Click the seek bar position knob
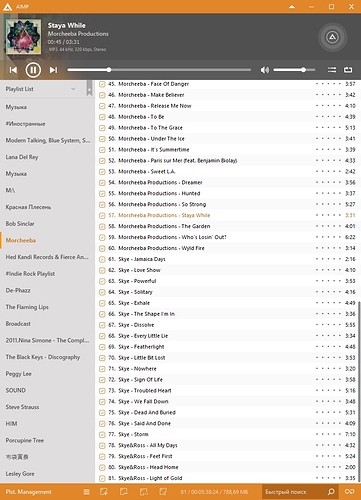The height and width of the screenshot is (500, 361). [x=109, y=70]
